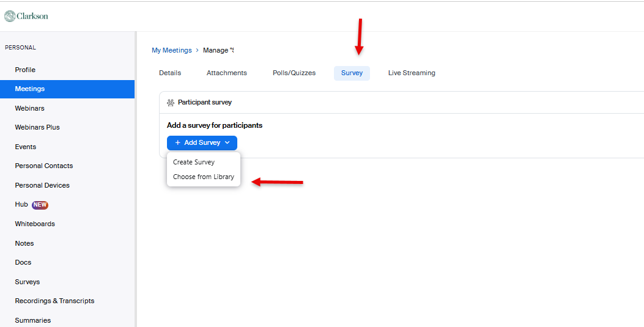Open Webinars Plus in the sidebar
Viewport: 644px width, 327px height.
(x=37, y=127)
